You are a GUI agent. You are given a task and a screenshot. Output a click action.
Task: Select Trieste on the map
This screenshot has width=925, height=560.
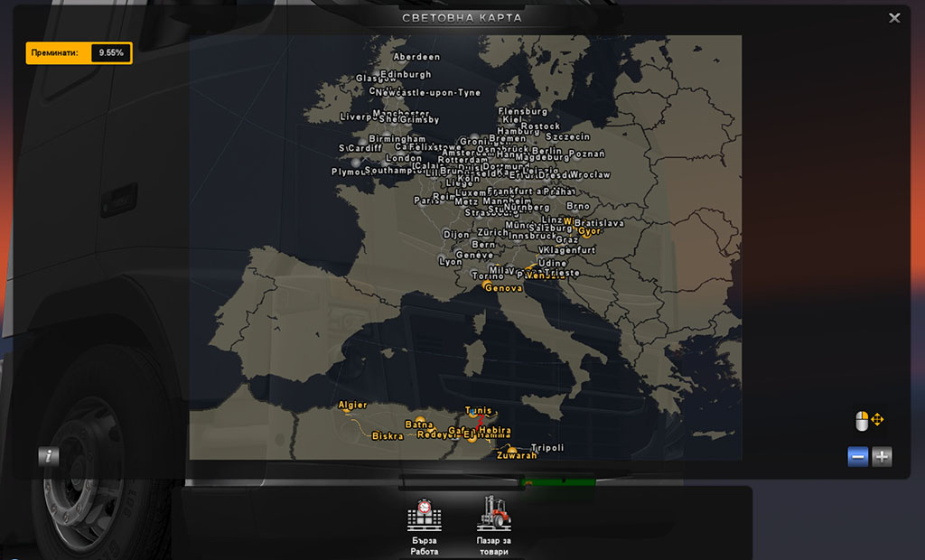[562, 273]
